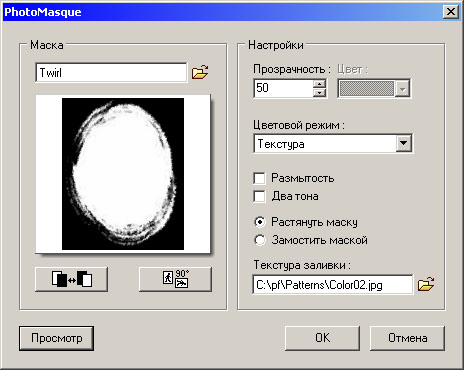Open mask file browser folder icon
Image resolution: width=464 pixels, height=370 pixels.
point(200,72)
